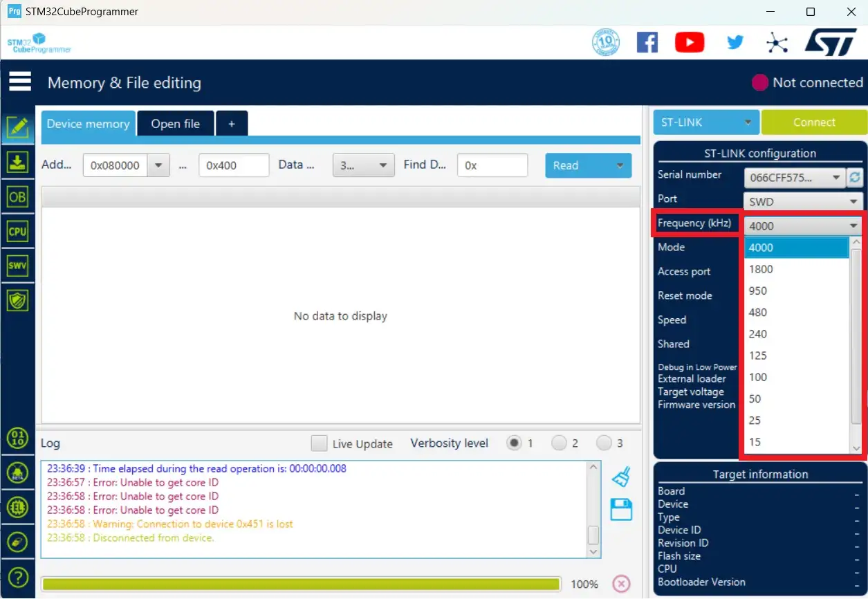Select verbosity level 3 radio button

pos(604,443)
